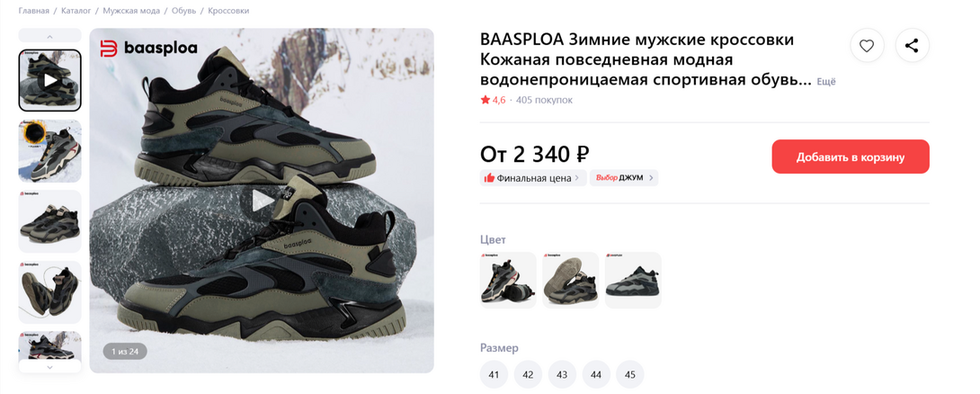
Task: Choose size 43
Action: point(562,374)
